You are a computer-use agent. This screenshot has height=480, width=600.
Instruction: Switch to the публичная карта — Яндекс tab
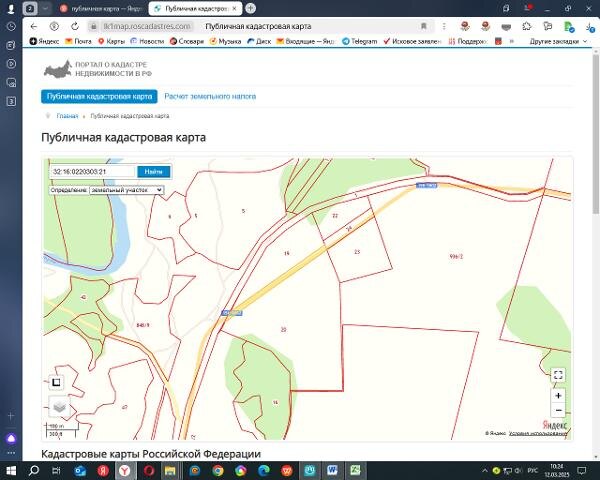(x=101, y=8)
